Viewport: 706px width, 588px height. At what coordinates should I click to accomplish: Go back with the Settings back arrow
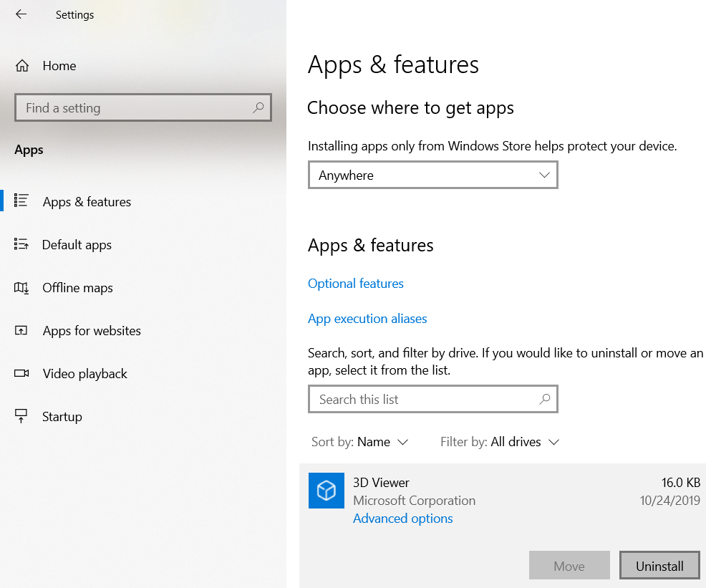[21, 14]
